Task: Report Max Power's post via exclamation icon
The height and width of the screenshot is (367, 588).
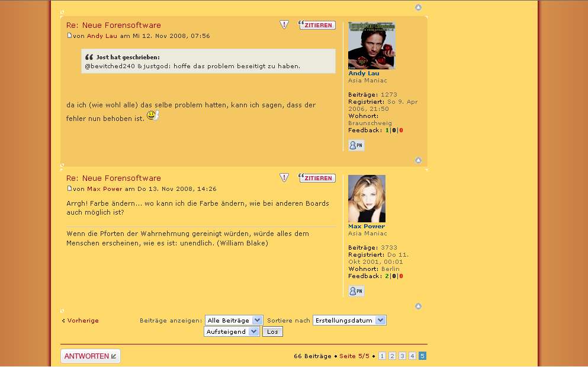Action: [x=284, y=178]
